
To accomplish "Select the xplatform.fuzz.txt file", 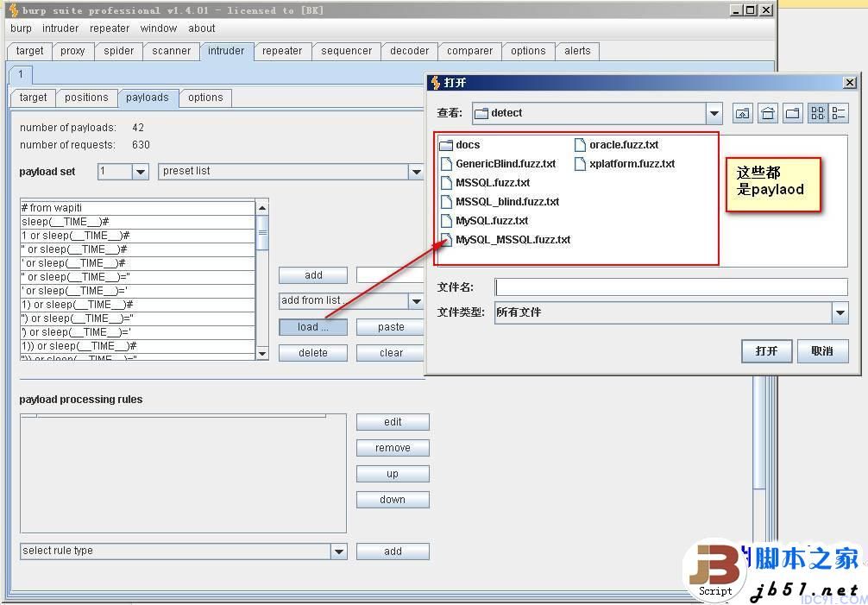I will (x=625, y=164).
